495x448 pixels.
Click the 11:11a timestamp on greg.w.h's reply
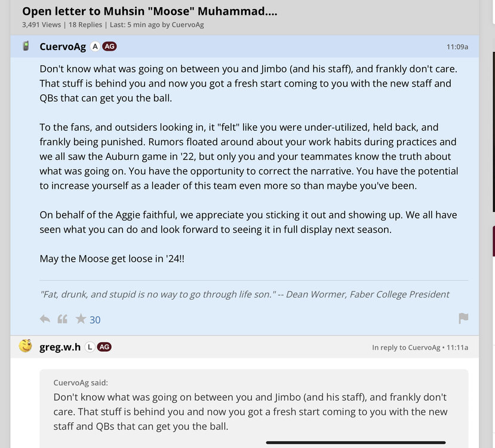click(x=457, y=347)
